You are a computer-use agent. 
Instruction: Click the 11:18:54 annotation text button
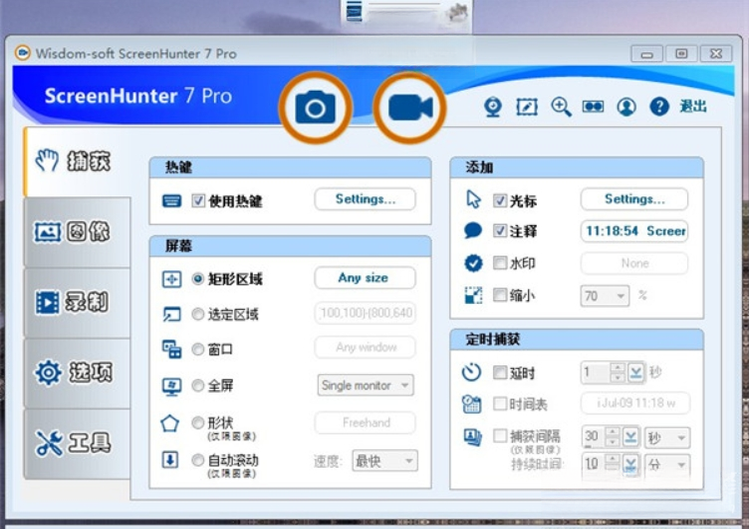point(634,231)
